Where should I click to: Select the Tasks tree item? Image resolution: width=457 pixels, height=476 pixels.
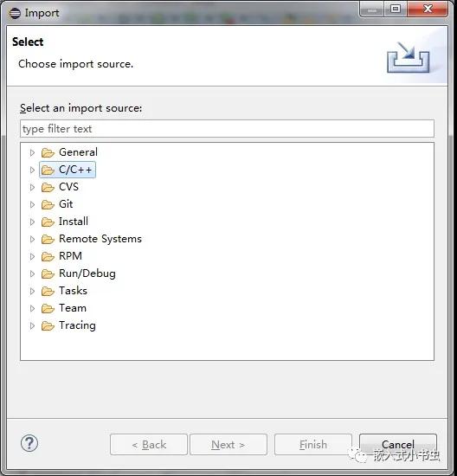click(73, 291)
